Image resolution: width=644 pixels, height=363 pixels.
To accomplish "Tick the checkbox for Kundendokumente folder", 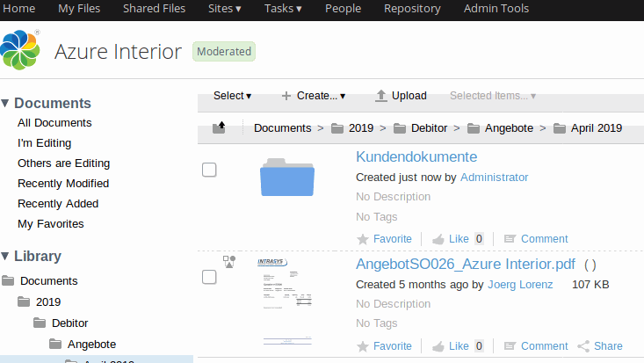I will (x=209, y=170).
